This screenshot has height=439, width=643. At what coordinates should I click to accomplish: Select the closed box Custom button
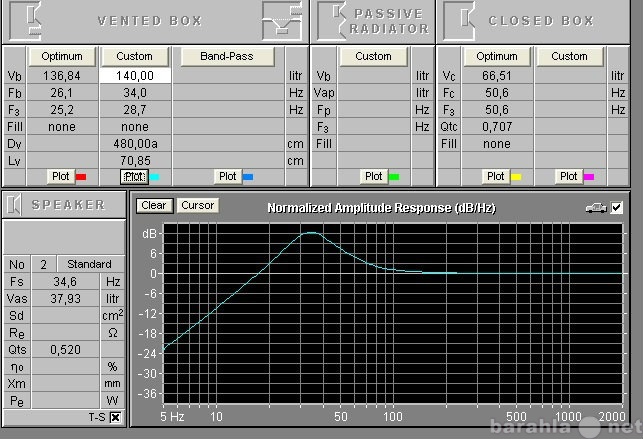[569, 56]
